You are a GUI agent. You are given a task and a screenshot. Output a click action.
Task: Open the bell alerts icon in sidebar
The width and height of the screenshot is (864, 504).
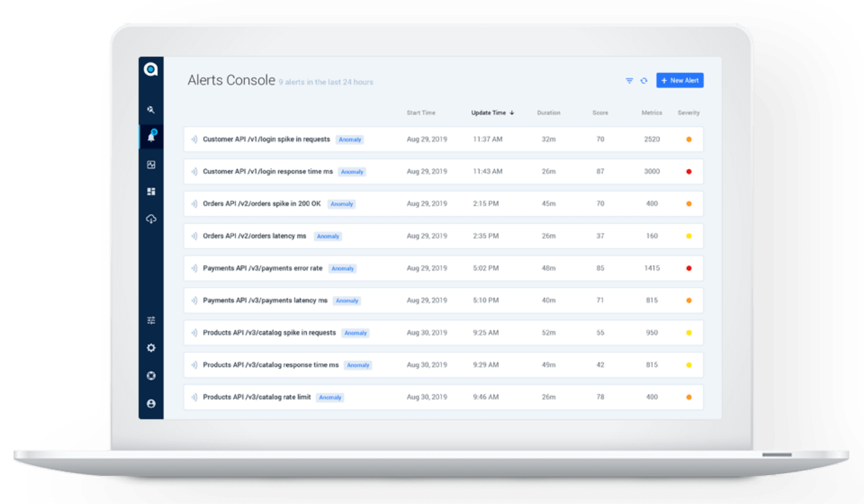[151, 136]
